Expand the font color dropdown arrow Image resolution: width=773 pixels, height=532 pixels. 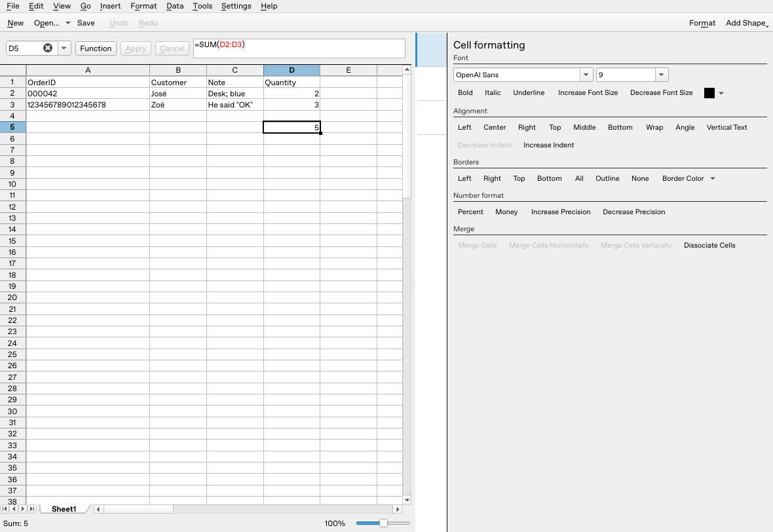pyautogui.click(x=721, y=93)
